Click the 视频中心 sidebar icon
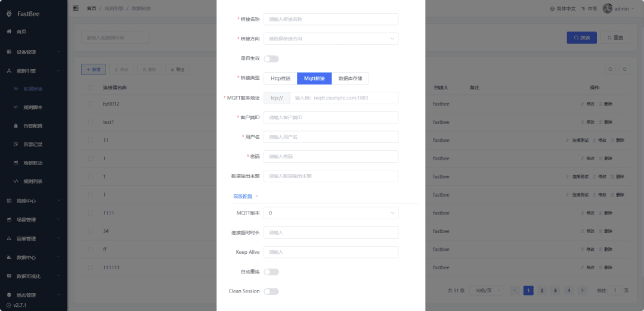This screenshot has height=311, width=644. tap(9, 201)
